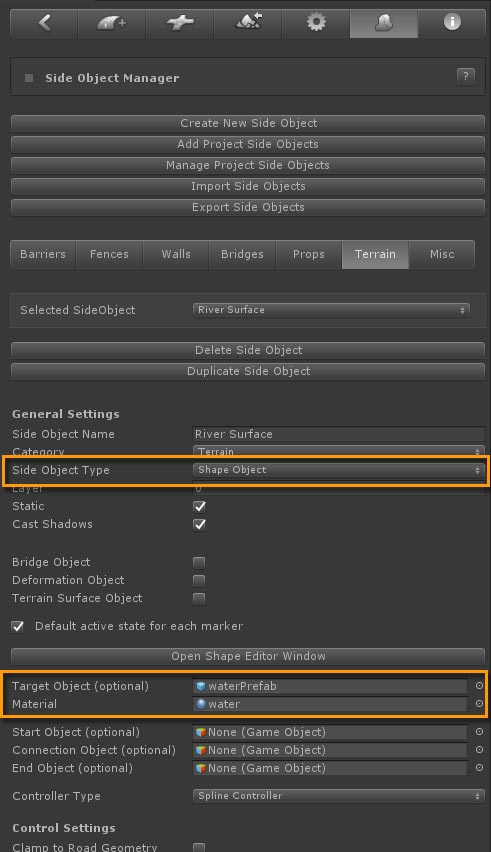Screen dimensions: 491x852
Task: Enable the Deformation Object checkbox
Action: click(199, 580)
